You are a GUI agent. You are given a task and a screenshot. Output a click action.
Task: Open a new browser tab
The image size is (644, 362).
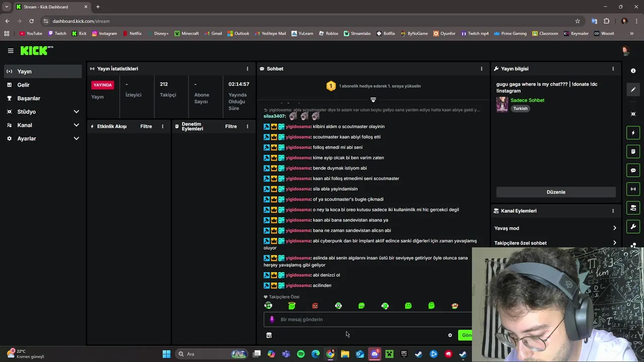98,7
